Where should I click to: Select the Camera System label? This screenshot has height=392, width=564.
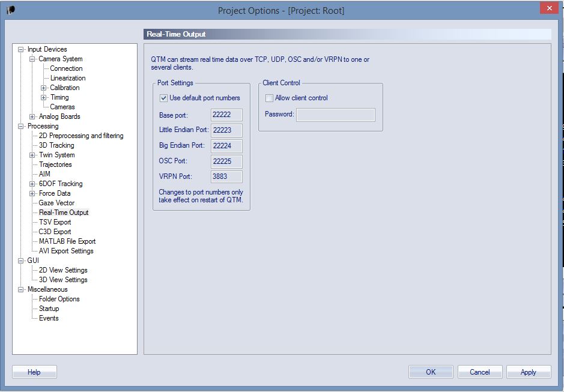tap(61, 59)
